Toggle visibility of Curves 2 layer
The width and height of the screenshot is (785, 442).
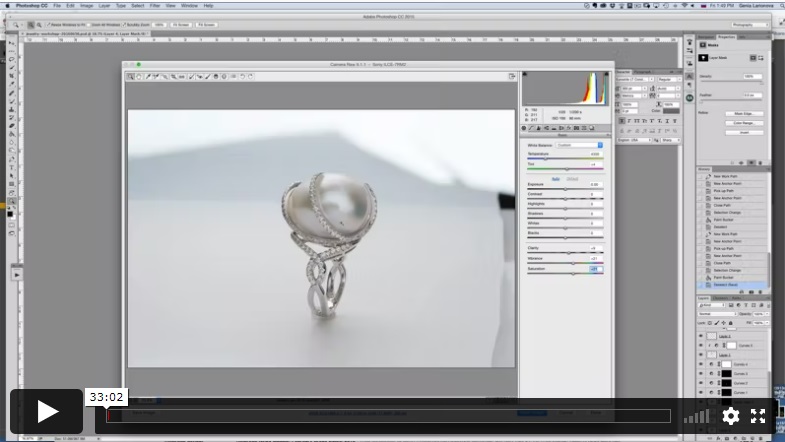(701, 383)
